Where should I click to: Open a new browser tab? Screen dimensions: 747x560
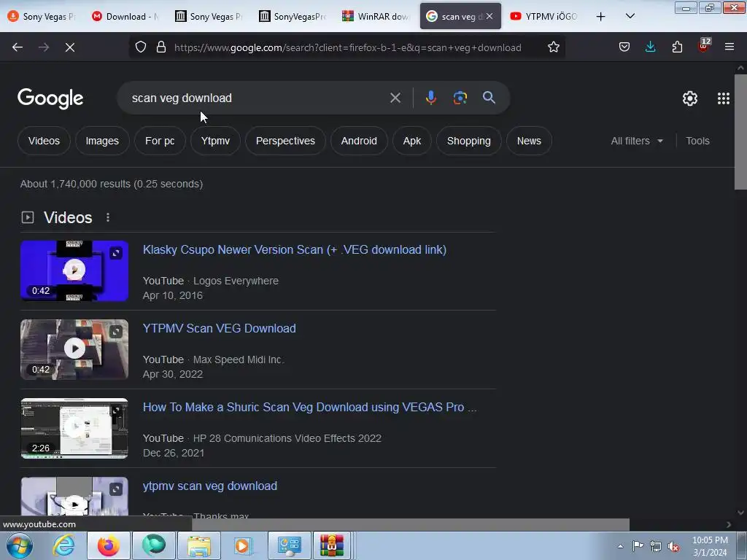601,17
